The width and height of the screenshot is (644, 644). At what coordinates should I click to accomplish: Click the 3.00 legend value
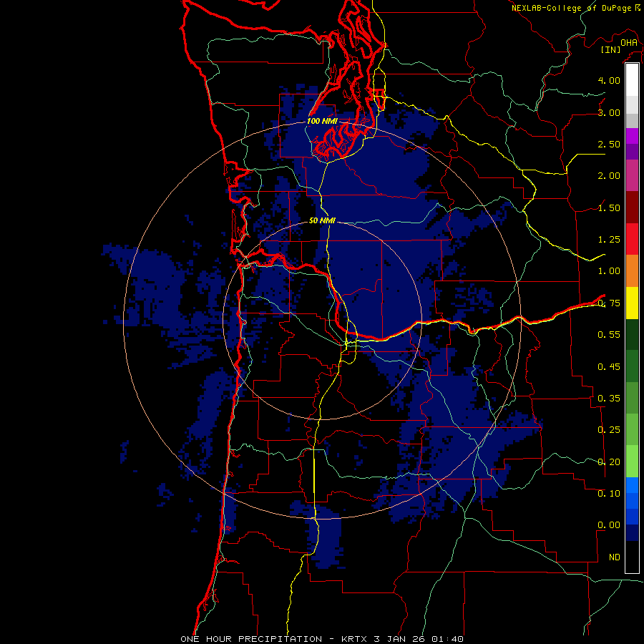(x=609, y=112)
